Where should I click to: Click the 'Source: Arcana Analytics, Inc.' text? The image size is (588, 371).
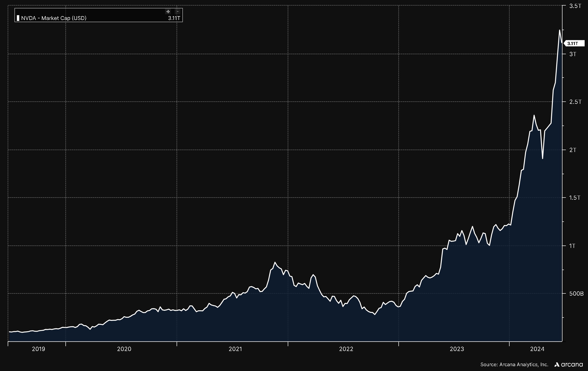pyautogui.click(x=514, y=364)
